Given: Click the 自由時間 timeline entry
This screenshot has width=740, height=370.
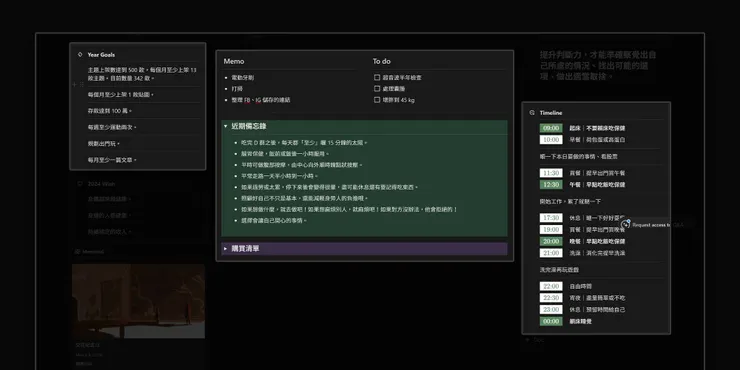Looking at the screenshot, I should [x=580, y=286].
